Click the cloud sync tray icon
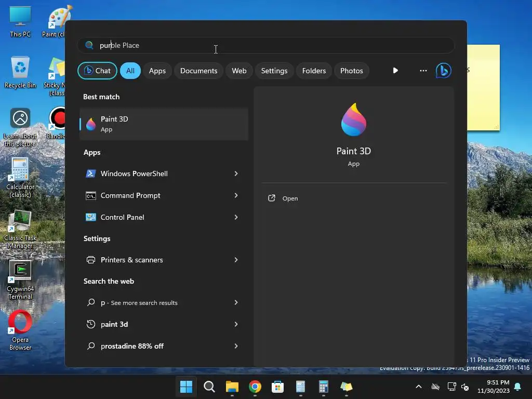The height and width of the screenshot is (399, 532). point(435,387)
